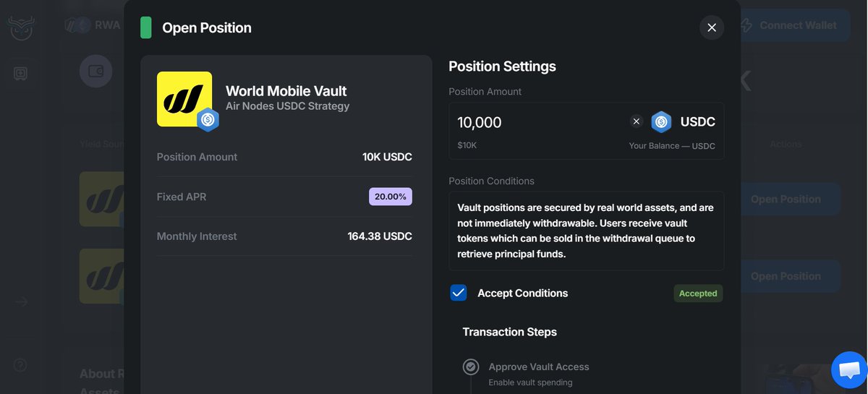Screen dimensions: 868x394
Task: Click the first Open Position button
Action: pos(786,199)
